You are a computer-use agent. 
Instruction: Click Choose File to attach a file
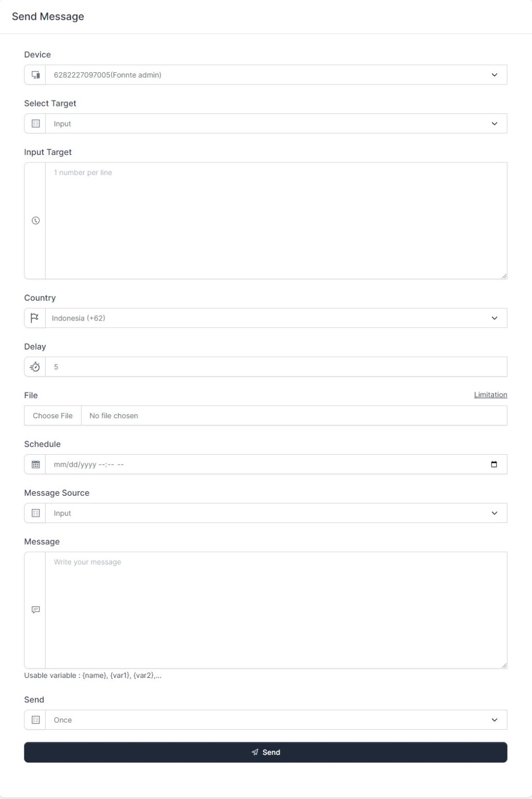click(53, 416)
